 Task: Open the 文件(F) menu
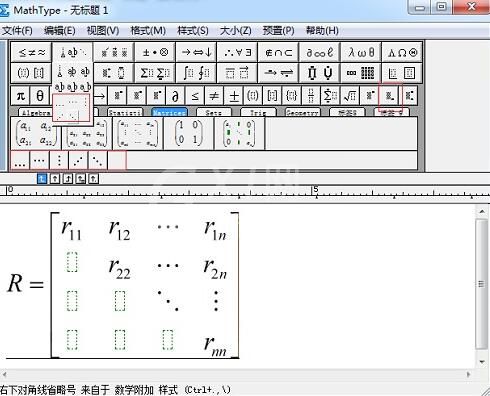[x=17, y=31]
